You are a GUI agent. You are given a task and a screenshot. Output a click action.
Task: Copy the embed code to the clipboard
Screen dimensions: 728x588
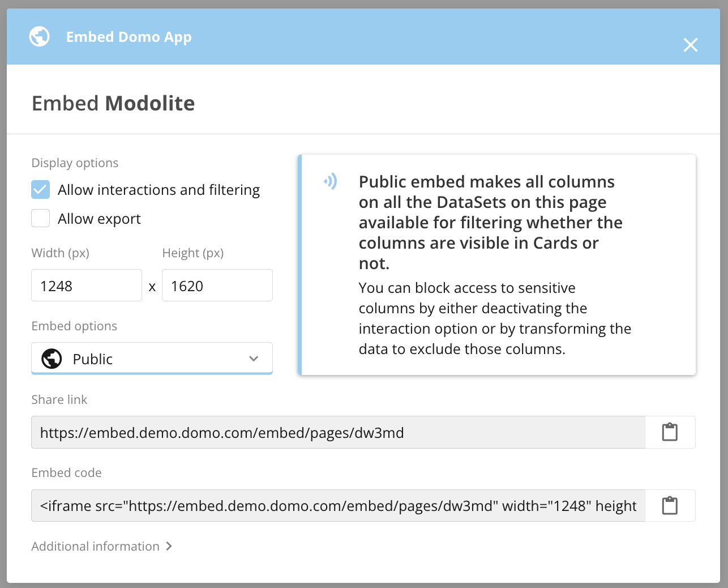[670, 505]
